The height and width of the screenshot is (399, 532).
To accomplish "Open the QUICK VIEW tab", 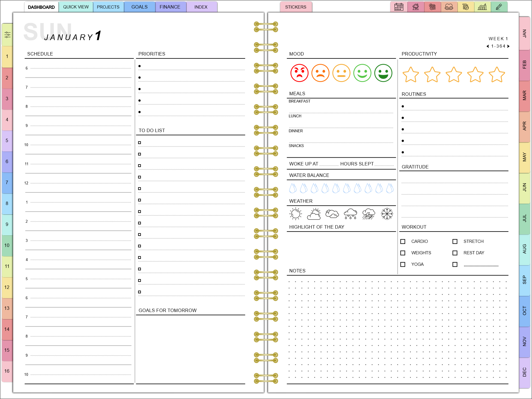I will [x=76, y=7].
